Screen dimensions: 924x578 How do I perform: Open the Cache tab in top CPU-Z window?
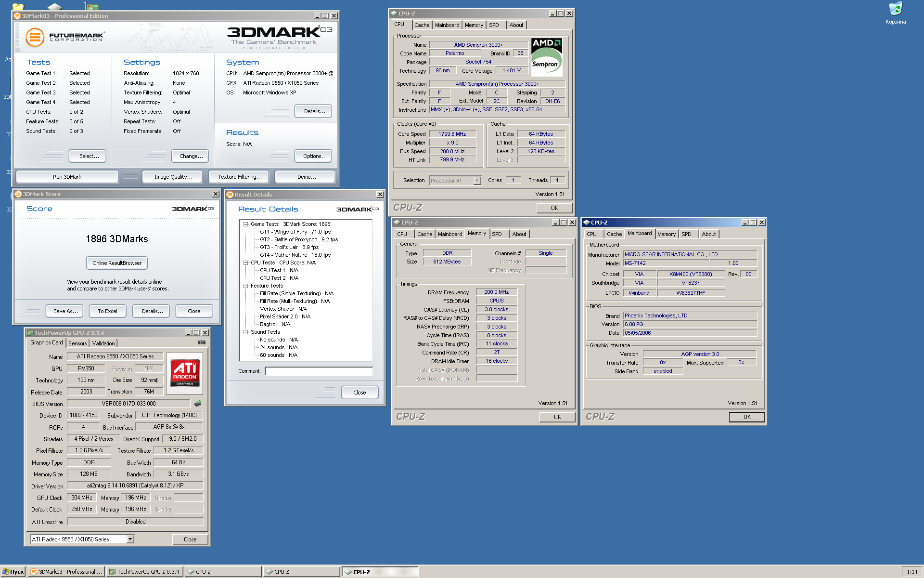422,25
